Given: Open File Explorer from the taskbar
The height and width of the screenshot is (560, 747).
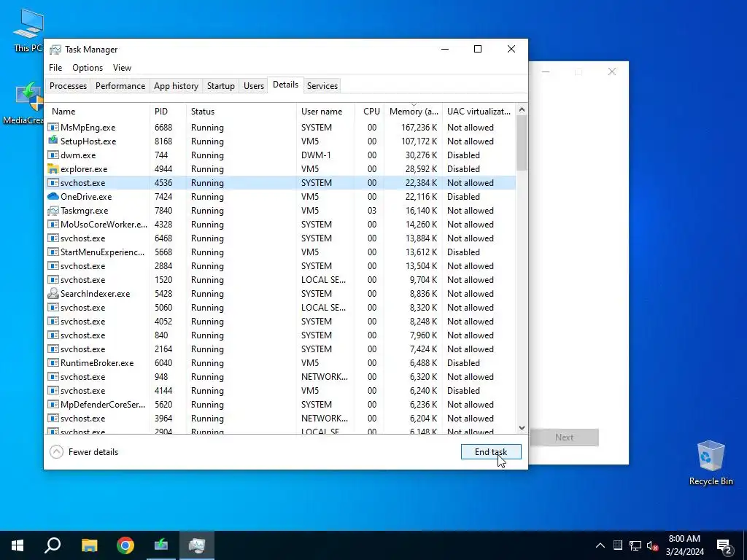Looking at the screenshot, I should [89, 545].
